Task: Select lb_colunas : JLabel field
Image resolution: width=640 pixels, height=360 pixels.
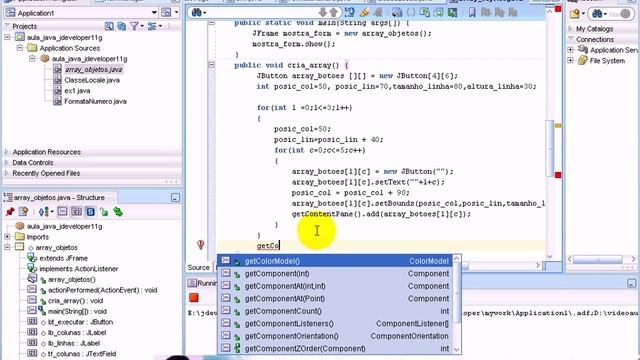Action: click(77, 333)
